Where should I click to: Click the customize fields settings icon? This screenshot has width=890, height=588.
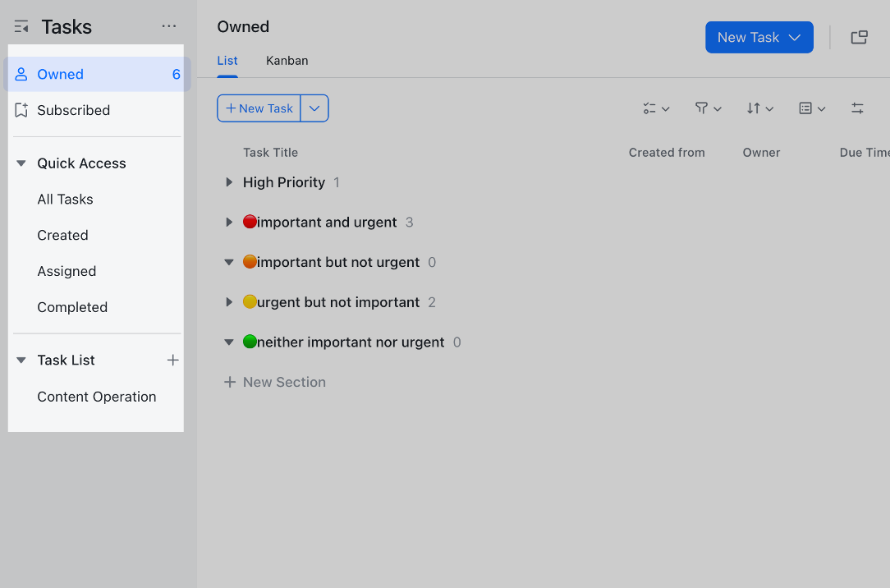(x=857, y=108)
